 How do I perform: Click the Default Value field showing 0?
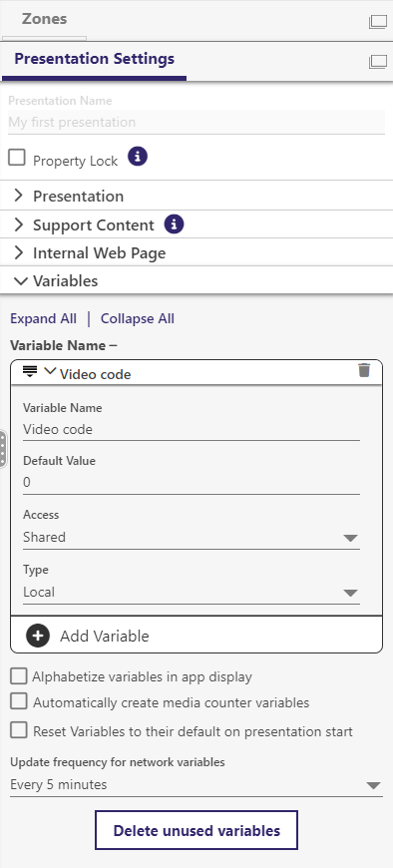[192, 482]
